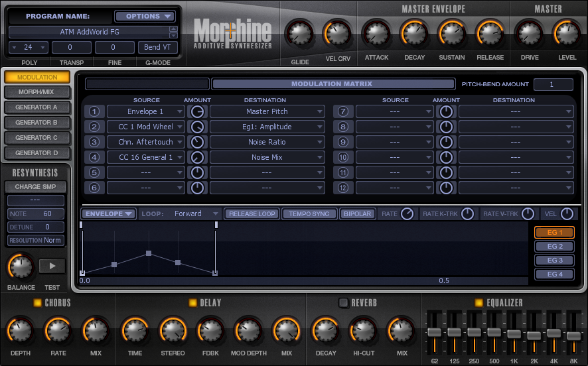Click the delay Fdbk knob
588x366 pixels.
tap(210, 331)
